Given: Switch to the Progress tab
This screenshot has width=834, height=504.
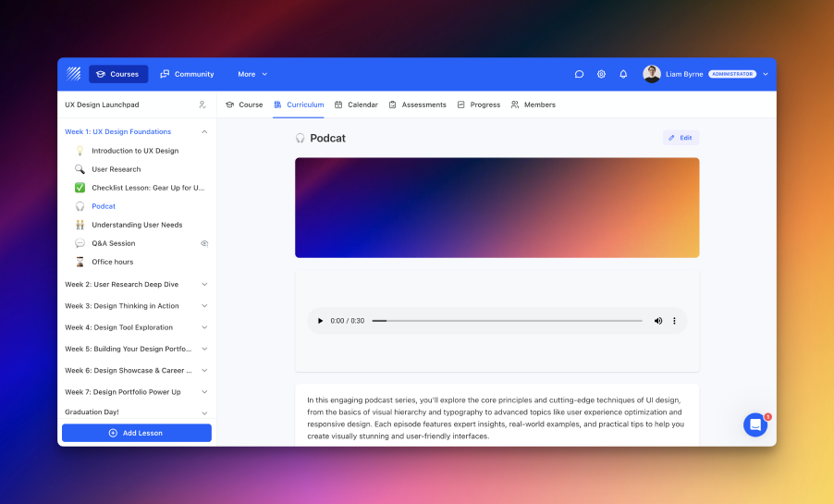Looking at the screenshot, I should (x=479, y=104).
